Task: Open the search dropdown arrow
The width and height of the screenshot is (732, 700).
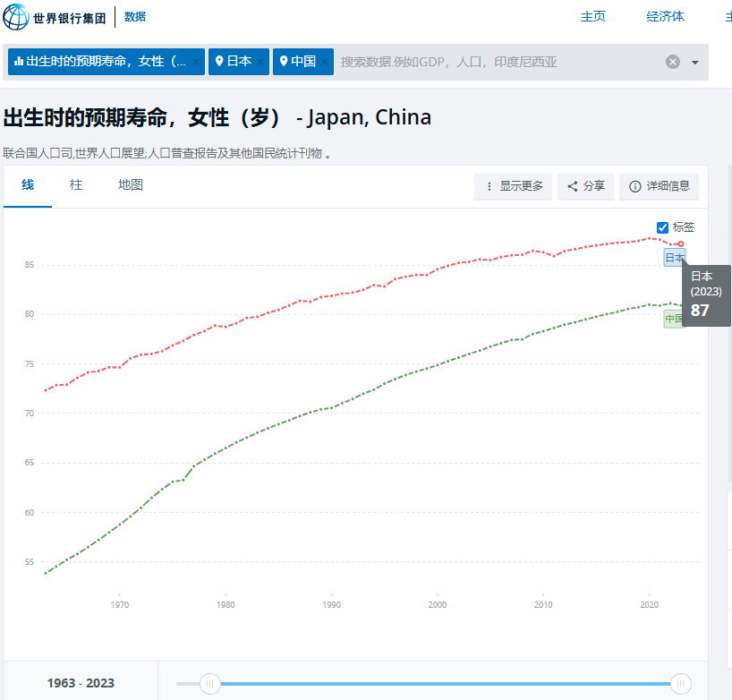Action: point(694,62)
